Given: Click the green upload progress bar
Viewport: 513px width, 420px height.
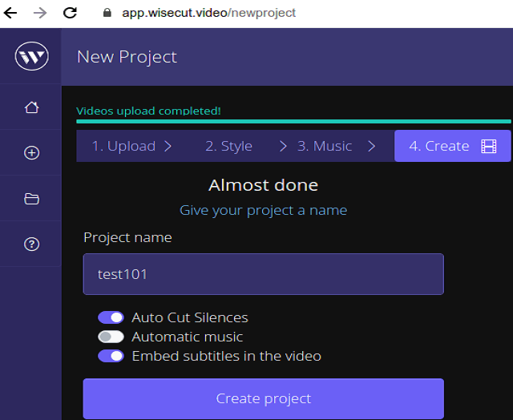Looking at the screenshot, I should (x=293, y=122).
